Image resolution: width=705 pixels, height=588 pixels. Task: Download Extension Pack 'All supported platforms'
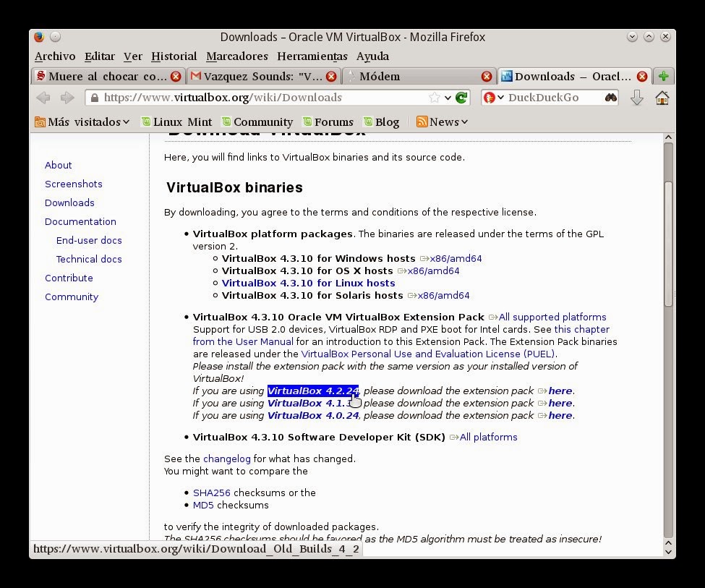pos(547,318)
